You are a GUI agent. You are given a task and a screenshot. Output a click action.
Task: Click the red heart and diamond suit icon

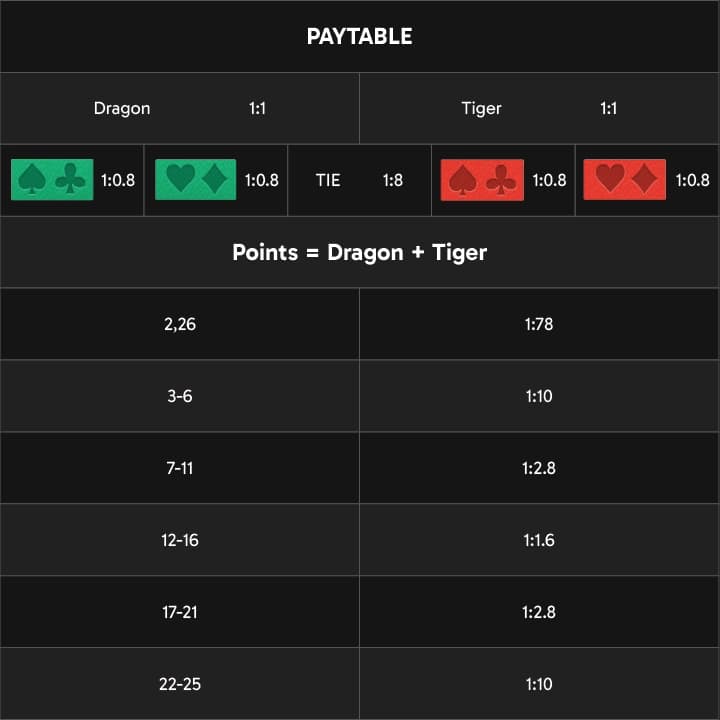[x=624, y=180]
